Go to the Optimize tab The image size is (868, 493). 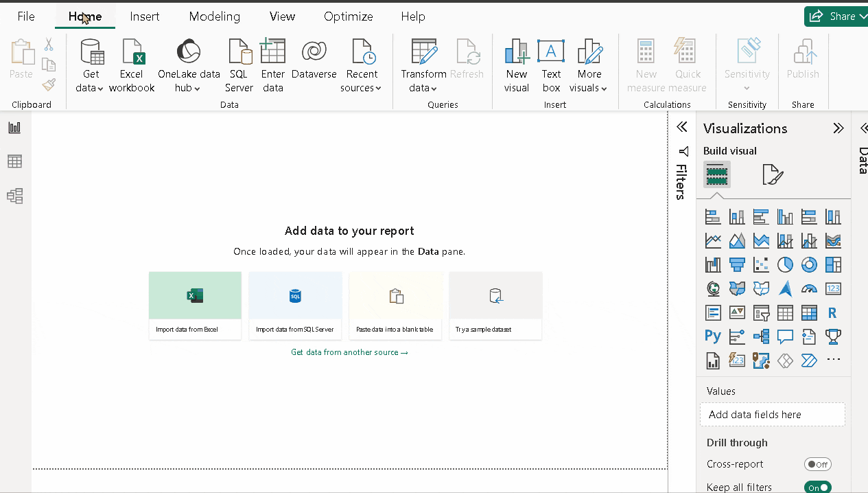tap(349, 16)
